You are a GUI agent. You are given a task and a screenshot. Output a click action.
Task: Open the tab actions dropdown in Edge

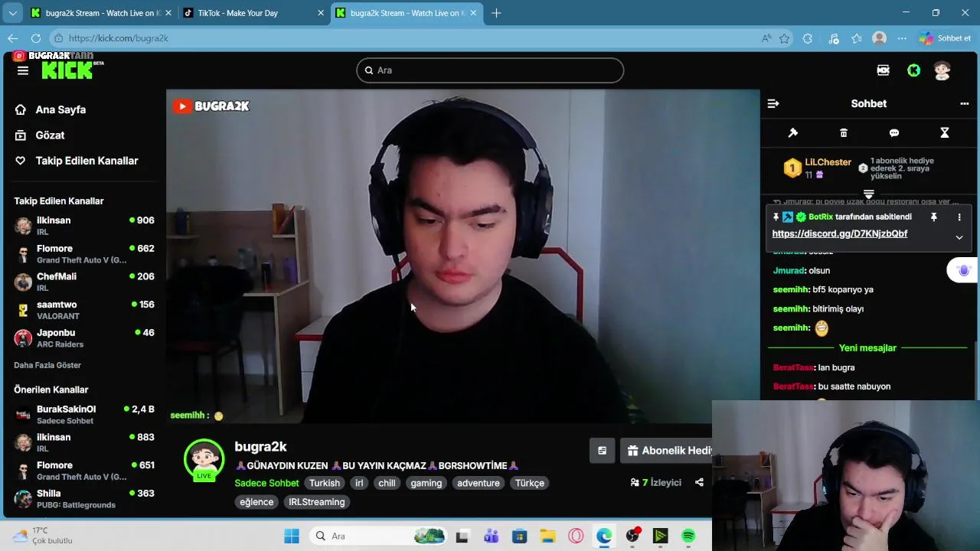pos(12,13)
